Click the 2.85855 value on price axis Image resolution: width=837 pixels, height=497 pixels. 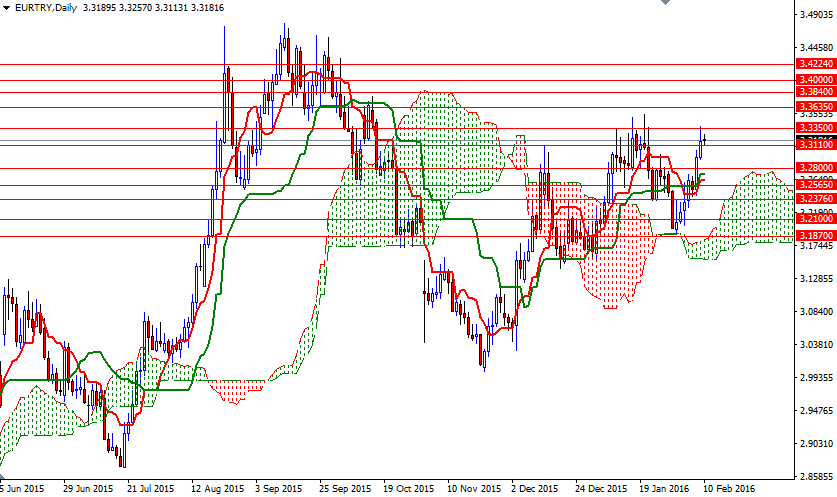click(x=816, y=476)
